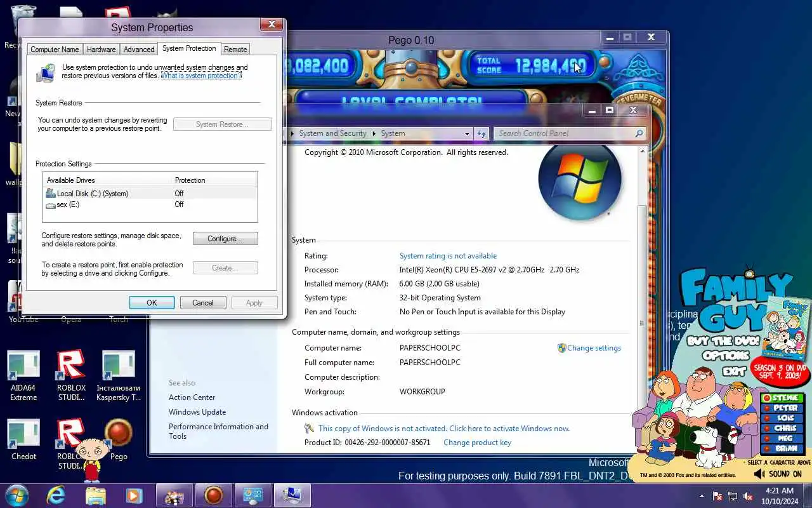Switch to the System Properties taskbar button
812x508 pixels.
pos(292,495)
